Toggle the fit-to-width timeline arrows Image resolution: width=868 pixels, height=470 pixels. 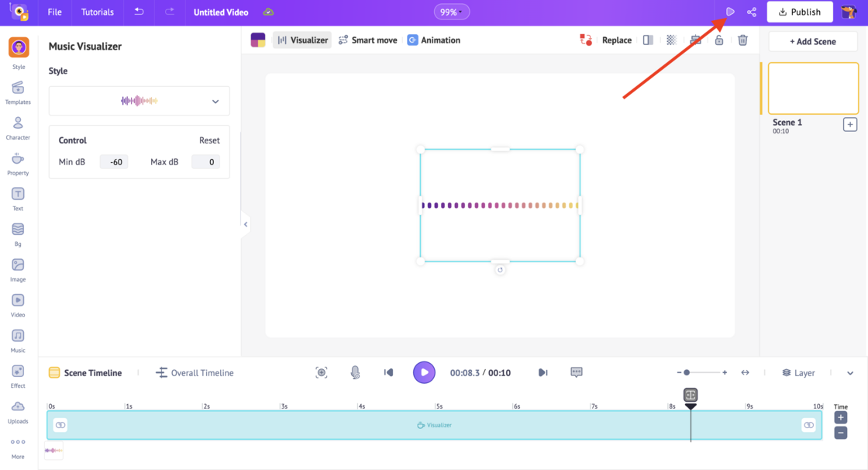(x=745, y=373)
